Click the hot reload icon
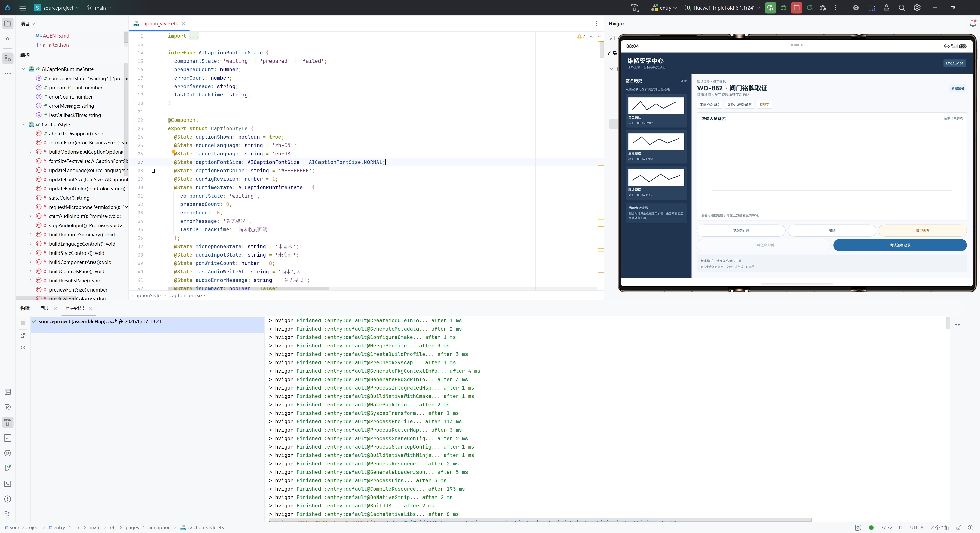Image resolution: width=980 pixels, height=533 pixels. tap(810, 8)
